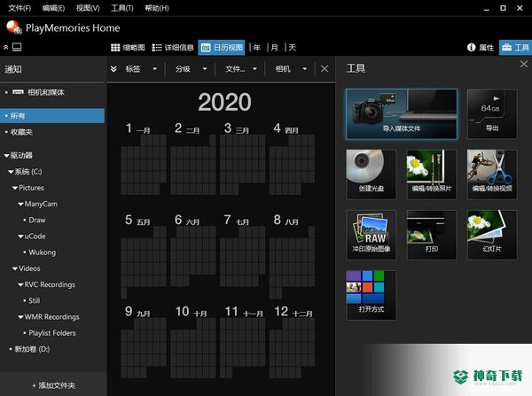
Task: Select the Wukong folder
Action: click(x=42, y=252)
